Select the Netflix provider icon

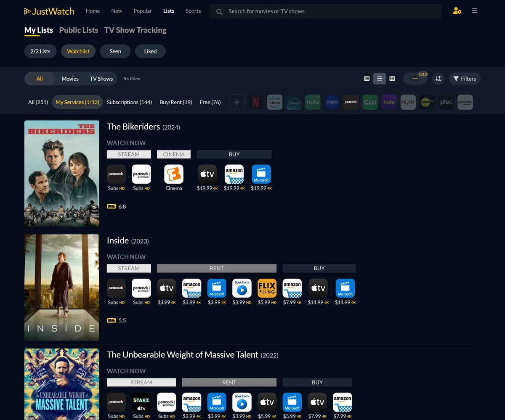tap(255, 102)
